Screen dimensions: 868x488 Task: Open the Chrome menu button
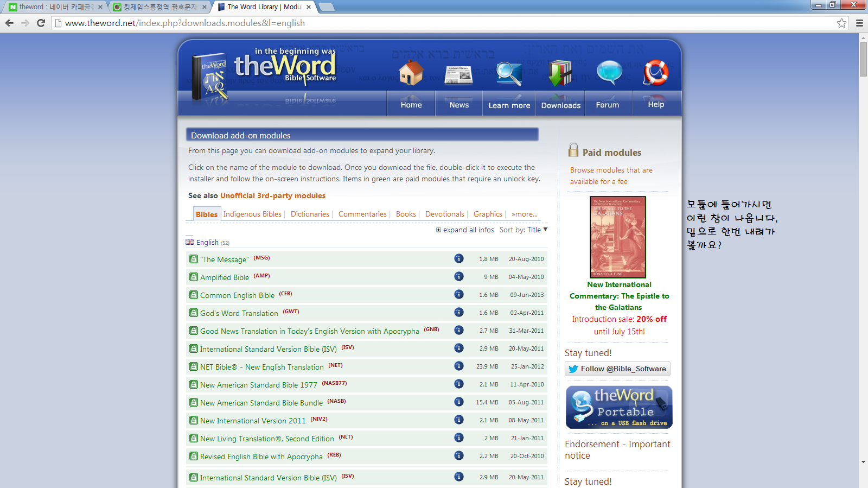pyautogui.click(x=859, y=23)
